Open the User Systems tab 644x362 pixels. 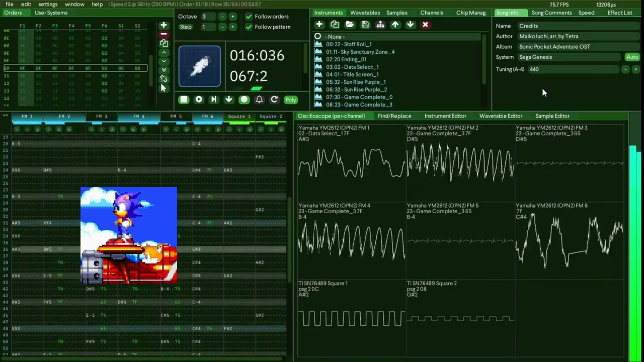click(51, 13)
